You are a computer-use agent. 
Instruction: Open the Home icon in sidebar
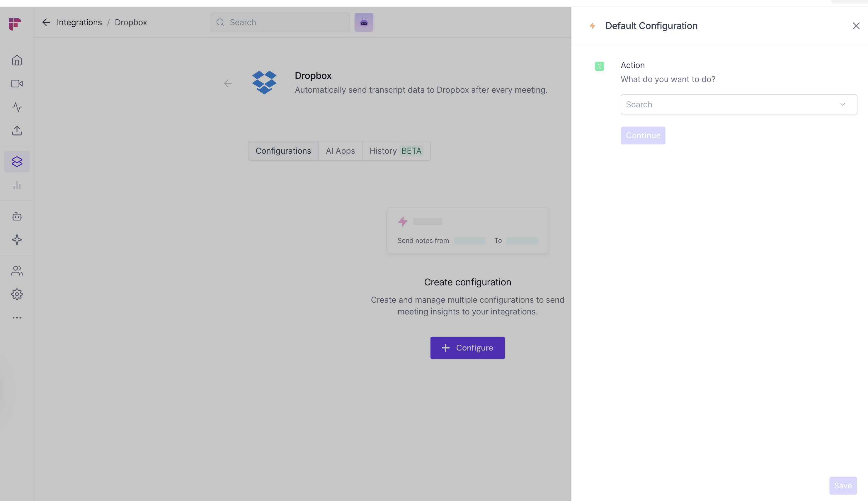click(x=17, y=60)
